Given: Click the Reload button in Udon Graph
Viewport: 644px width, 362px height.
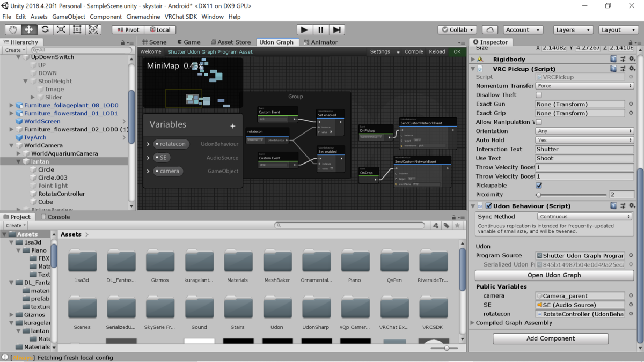Looking at the screenshot, I should tap(437, 52).
